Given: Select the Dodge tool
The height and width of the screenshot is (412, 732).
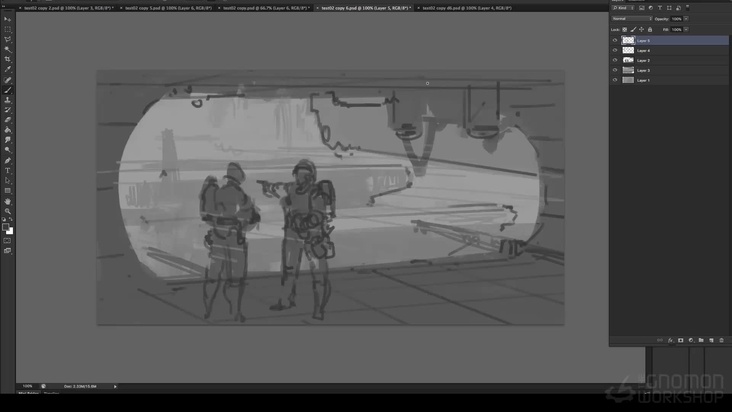Looking at the screenshot, I should tap(7, 150).
